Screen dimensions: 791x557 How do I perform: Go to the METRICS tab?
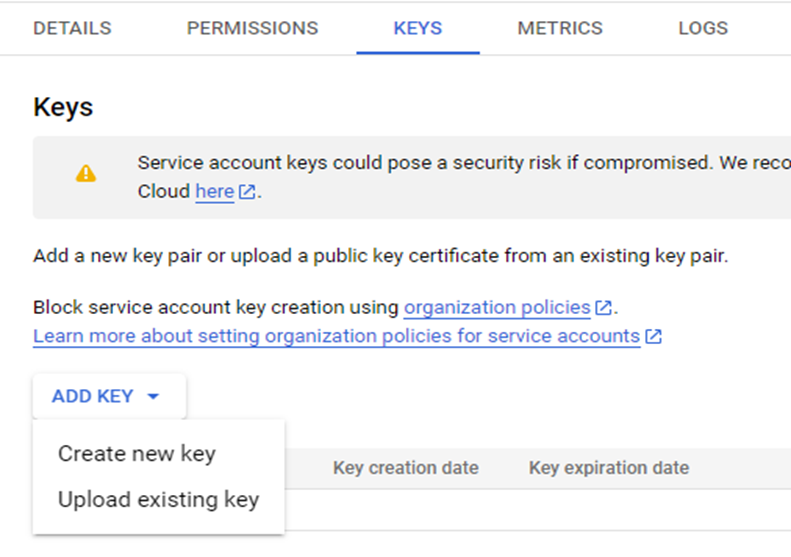coord(560,28)
